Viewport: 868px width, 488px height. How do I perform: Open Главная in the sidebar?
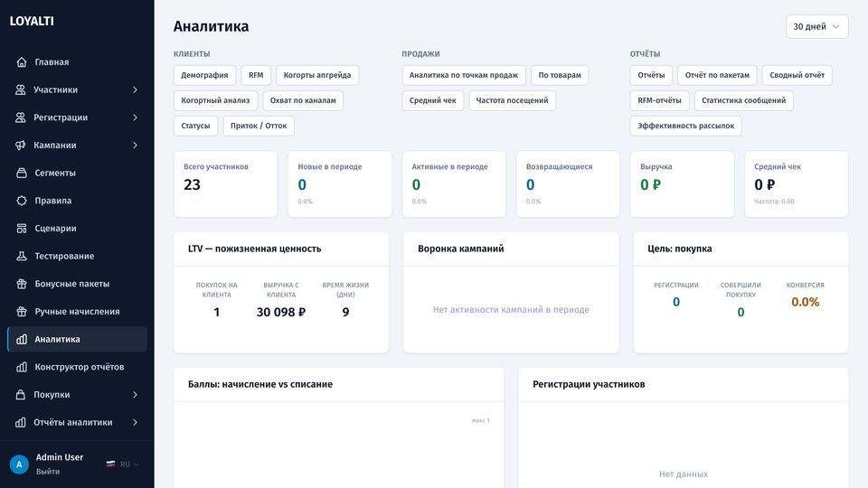click(77, 62)
